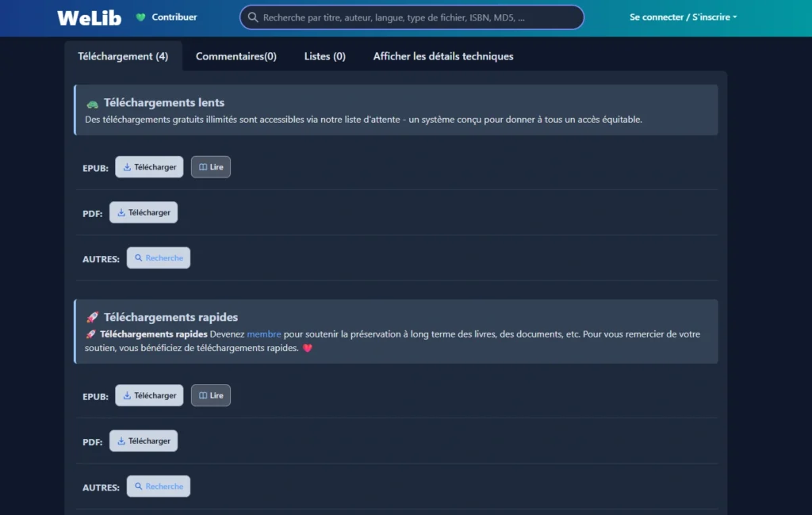The image size is (812, 515).
Task: Click the slow downloads AUTRES: label
Action: tap(101, 259)
